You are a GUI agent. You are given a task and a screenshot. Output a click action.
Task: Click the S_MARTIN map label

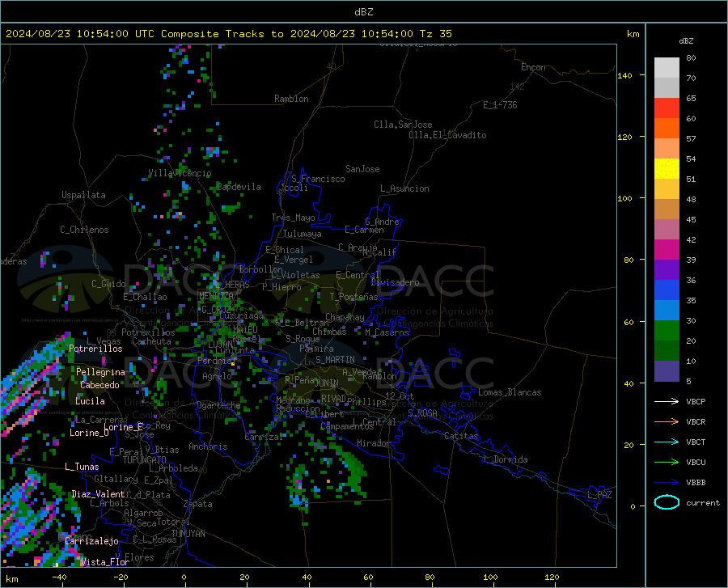(335, 360)
